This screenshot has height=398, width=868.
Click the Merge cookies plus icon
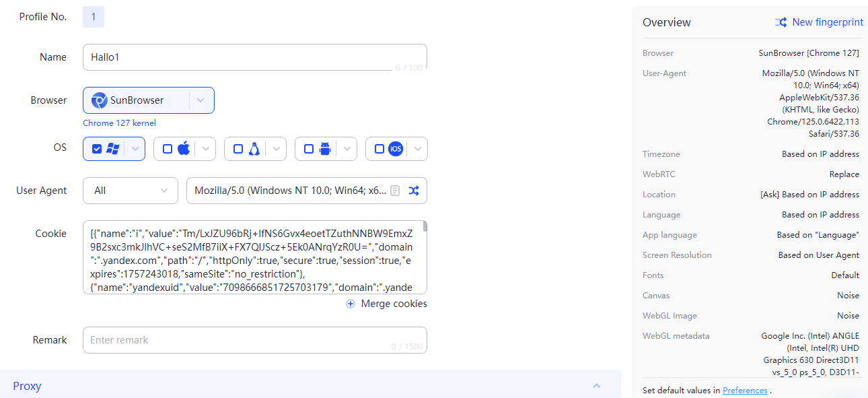coord(351,304)
